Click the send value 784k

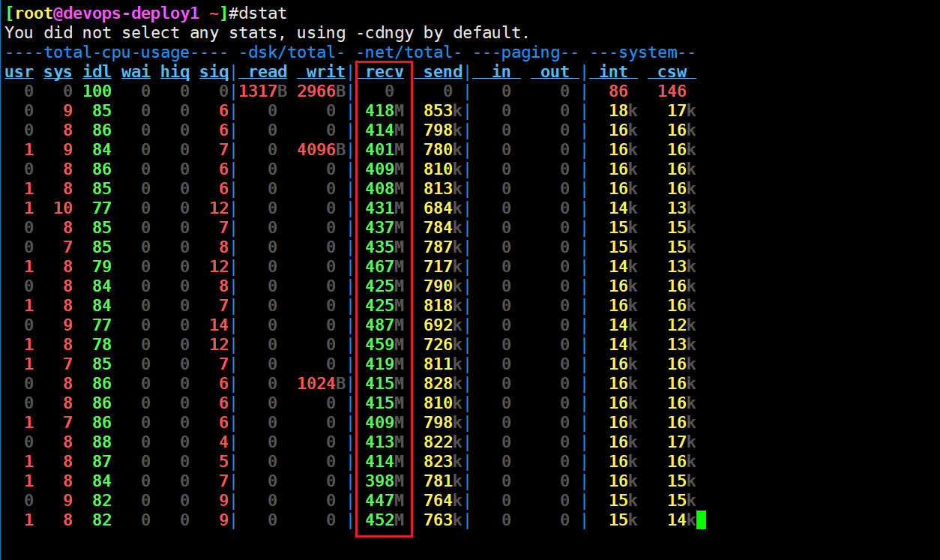coord(444,228)
